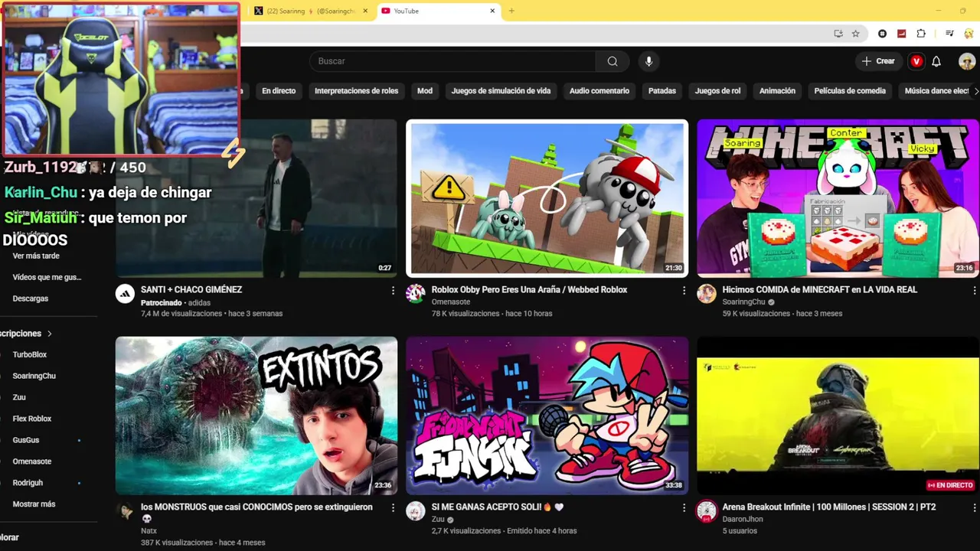Image resolution: width=980 pixels, height=551 pixels.
Task: Select Juegos de rol chip
Action: 717,91
